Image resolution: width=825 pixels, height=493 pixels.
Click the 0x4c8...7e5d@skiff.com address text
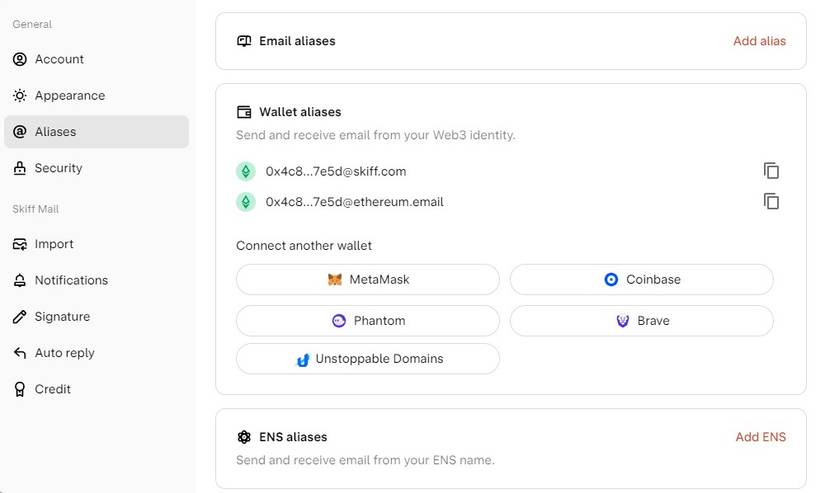336,172
